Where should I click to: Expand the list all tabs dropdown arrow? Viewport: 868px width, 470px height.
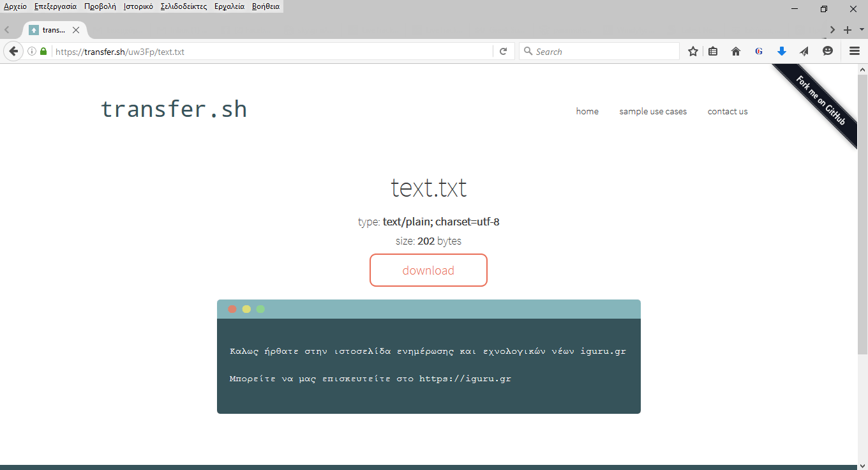[x=862, y=29]
